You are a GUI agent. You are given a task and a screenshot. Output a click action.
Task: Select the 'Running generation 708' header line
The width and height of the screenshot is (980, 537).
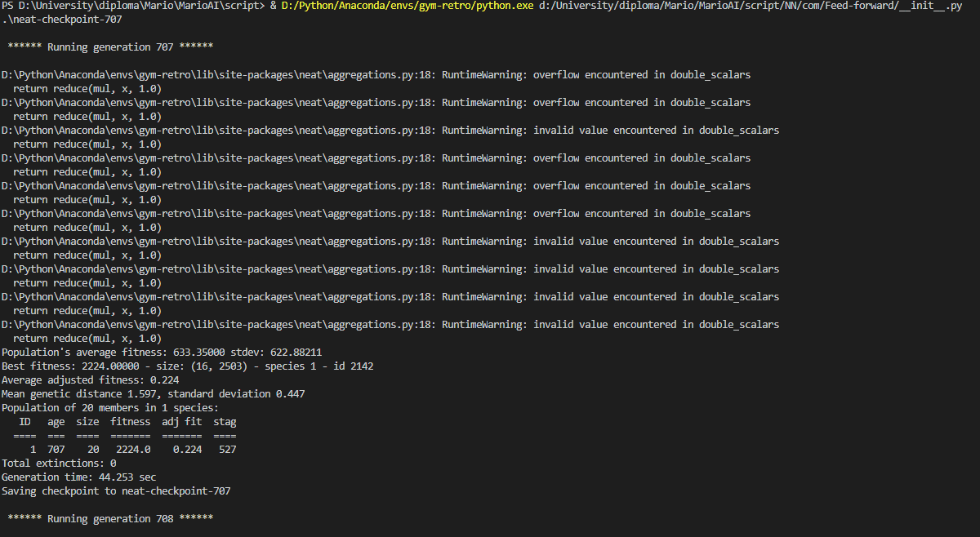[110, 519]
